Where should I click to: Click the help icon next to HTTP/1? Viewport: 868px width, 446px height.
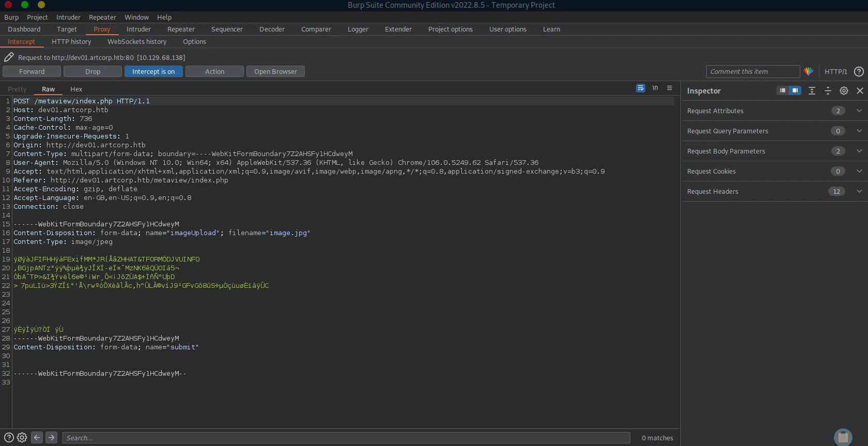[x=859, y=72]
